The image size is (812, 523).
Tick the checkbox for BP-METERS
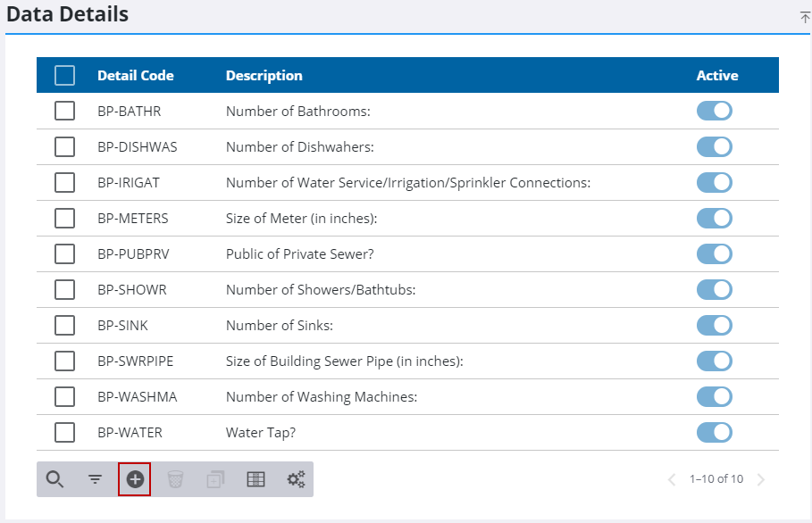pos(64,218)
